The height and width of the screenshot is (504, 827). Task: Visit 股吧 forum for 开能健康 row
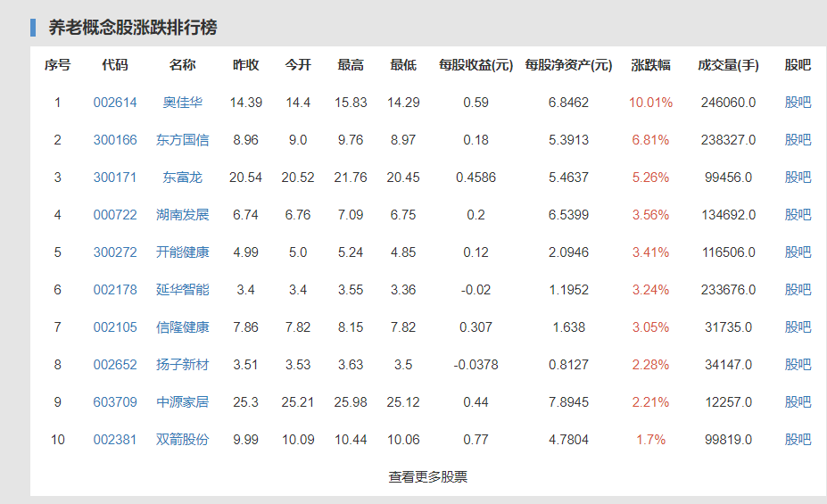pyautogui.click(x=798, y=252)
